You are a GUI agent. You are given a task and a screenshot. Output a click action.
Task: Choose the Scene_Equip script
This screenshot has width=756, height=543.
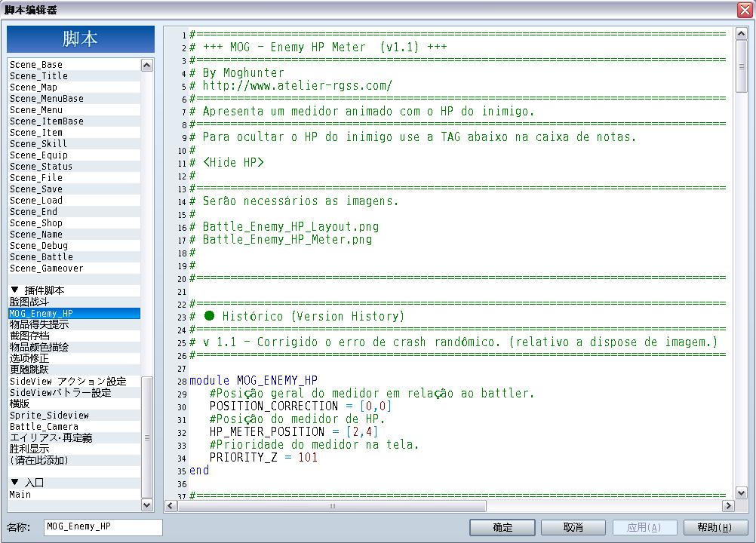(x=74, y=155)
